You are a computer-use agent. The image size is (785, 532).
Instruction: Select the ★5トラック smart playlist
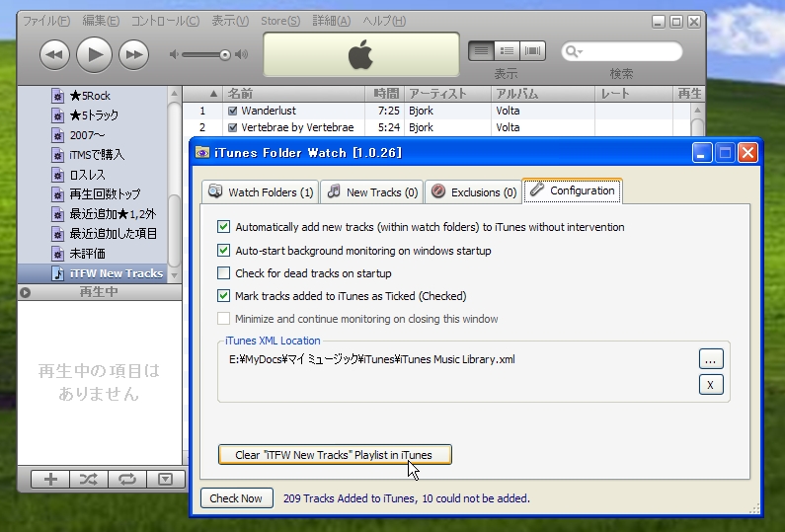tap(93, 115)
